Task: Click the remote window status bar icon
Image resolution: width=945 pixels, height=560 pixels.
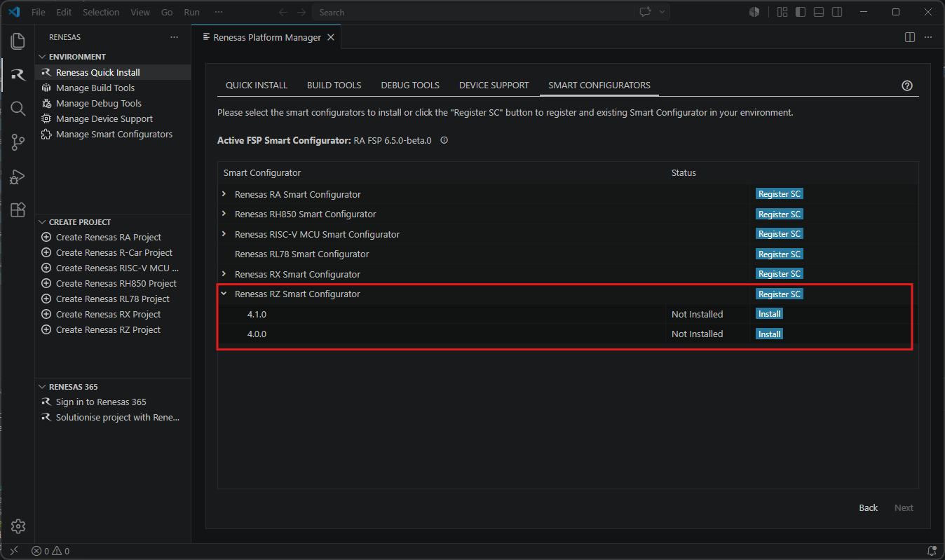Action: click(x=13, y=552)
